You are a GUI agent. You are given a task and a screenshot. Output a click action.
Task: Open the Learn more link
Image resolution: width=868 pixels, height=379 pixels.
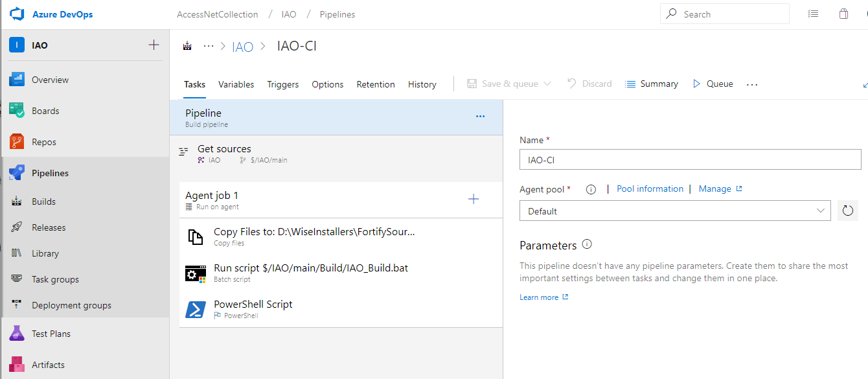pos(543,297)
